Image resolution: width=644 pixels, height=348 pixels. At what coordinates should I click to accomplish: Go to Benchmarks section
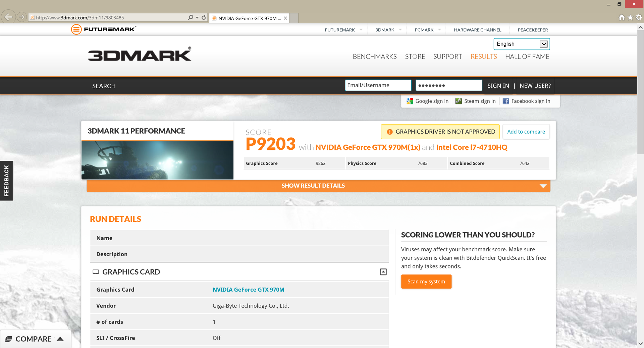point(375,57)
